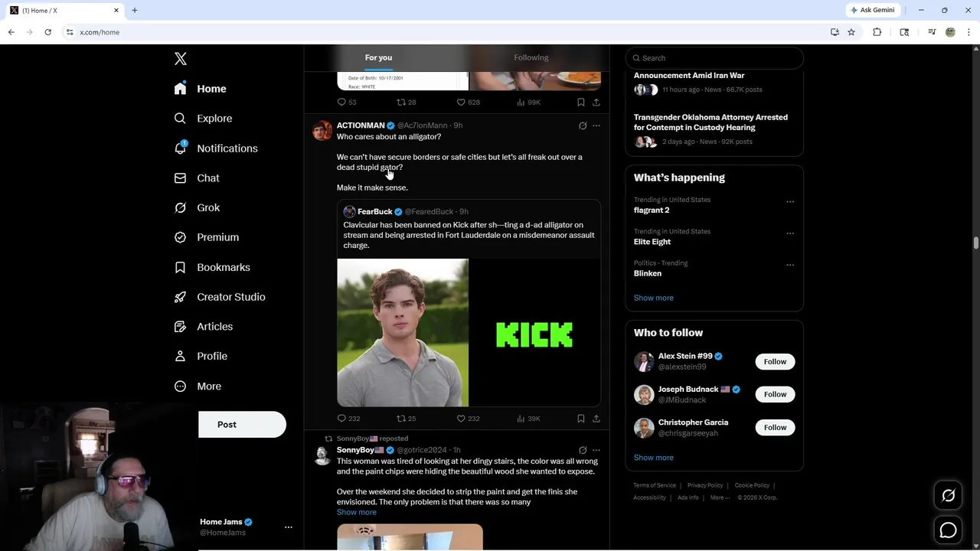Like the post showing 628 likes
Image resolution: width=980 pixels, height=551 pixels.
tap(468, 102)
